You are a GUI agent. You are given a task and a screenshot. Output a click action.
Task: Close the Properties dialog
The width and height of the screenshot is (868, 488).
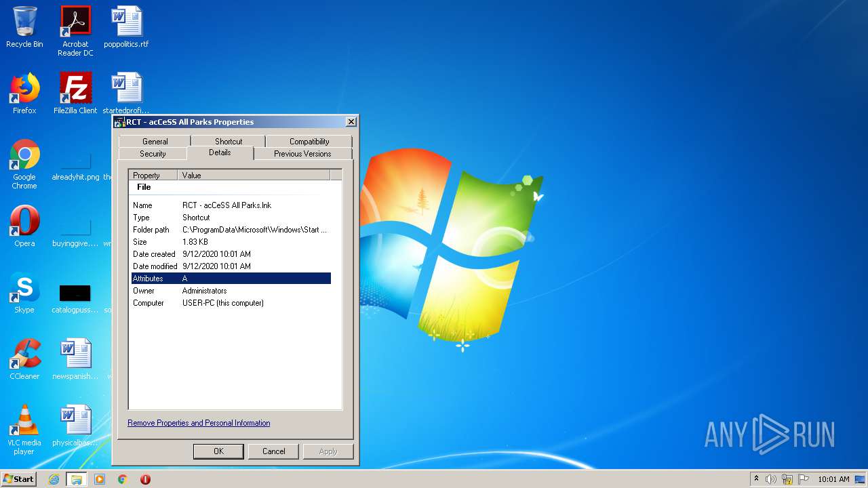point(351,122)
